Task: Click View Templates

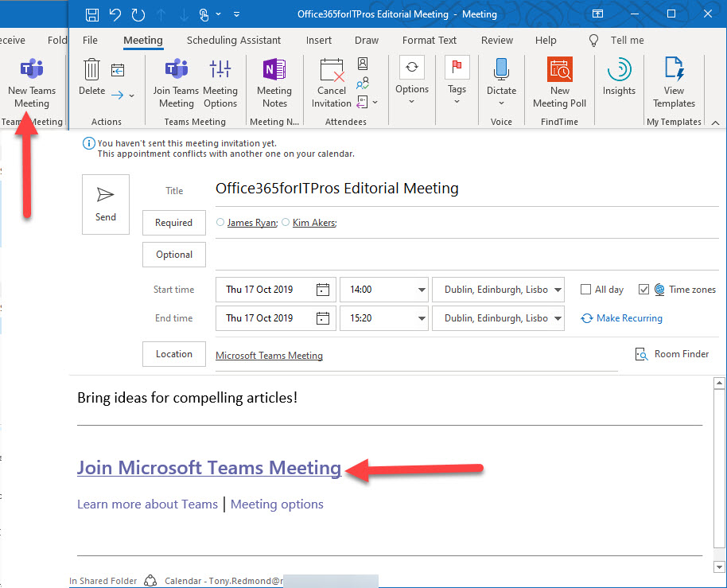Action: click(x=674, y=84)
